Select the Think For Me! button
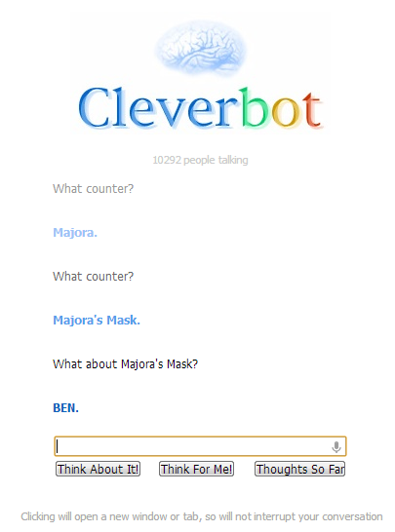Screen dimensions: 395x532 197,469
